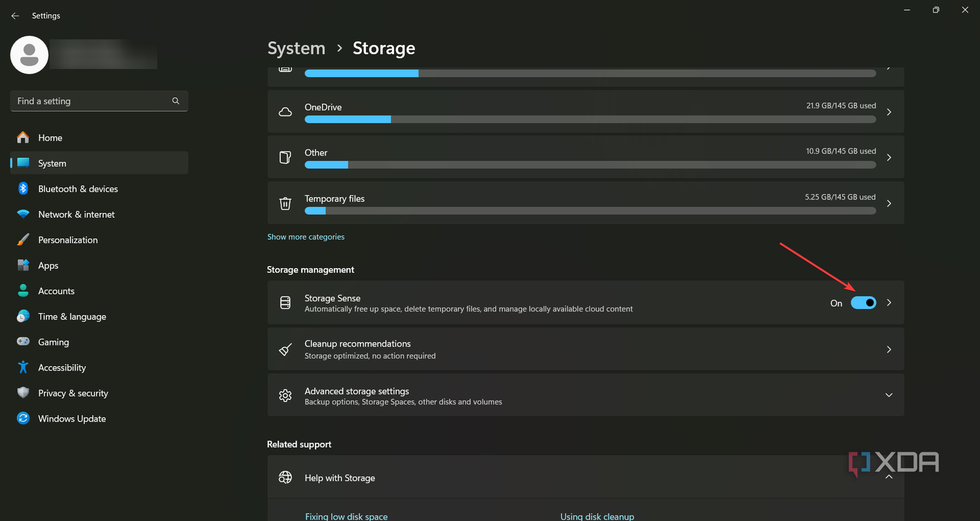Open OneDrive storage details chevron
This screenshot has height=521, width=980.
tap(889, 112)
